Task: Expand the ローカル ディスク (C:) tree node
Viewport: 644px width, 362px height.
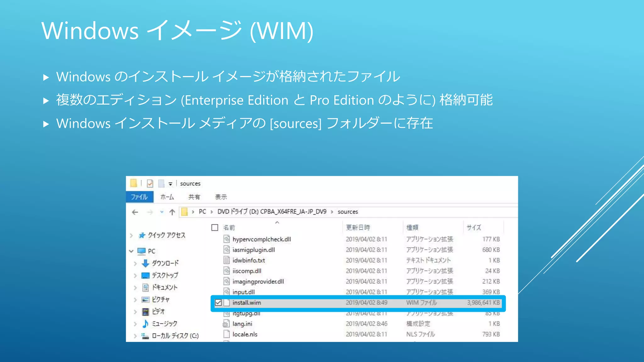Action: pyautogui.click(x=135, y=336)
